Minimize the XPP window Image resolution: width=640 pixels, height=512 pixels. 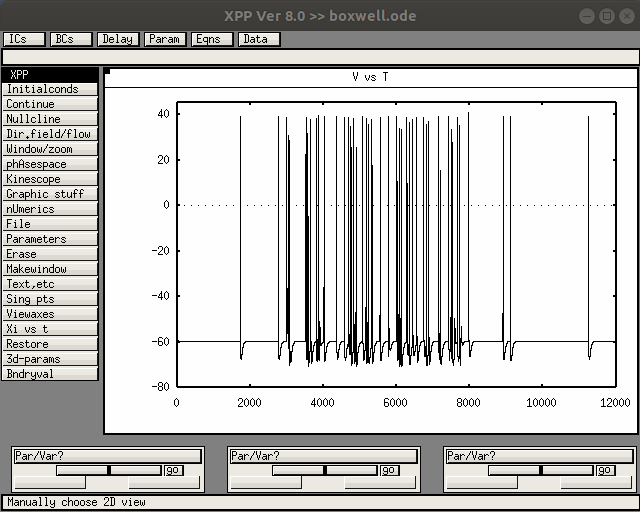click(x=587, y=16)
